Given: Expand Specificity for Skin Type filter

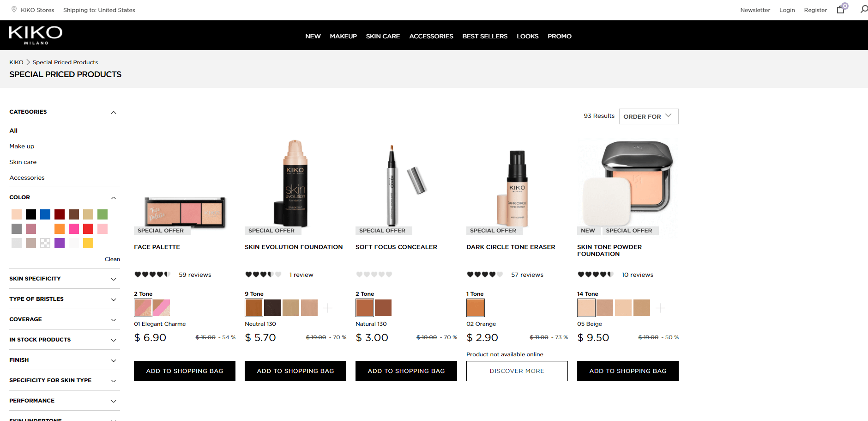Looking at the screenshot, I should 114,381.
